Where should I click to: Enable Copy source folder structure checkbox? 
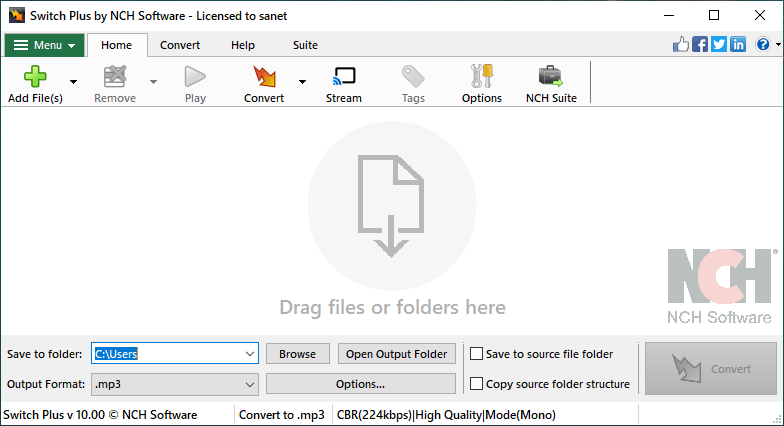(x=476, y=384)
